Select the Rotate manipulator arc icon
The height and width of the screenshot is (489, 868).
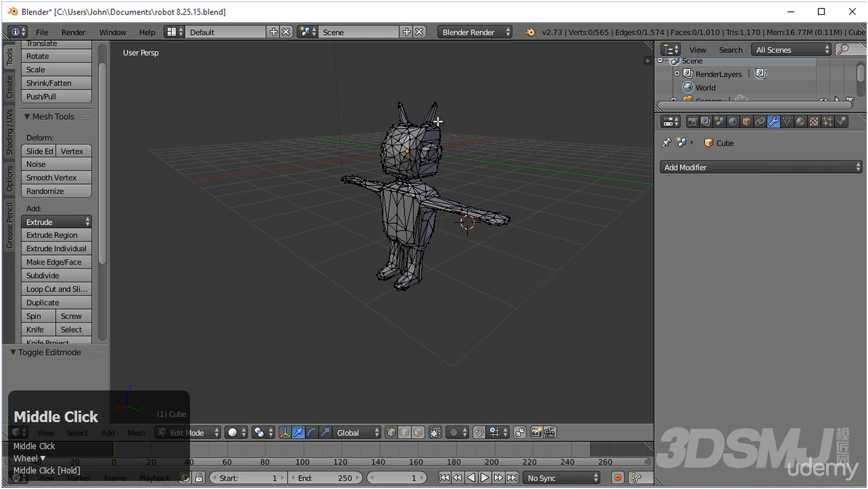coord(312,432)
